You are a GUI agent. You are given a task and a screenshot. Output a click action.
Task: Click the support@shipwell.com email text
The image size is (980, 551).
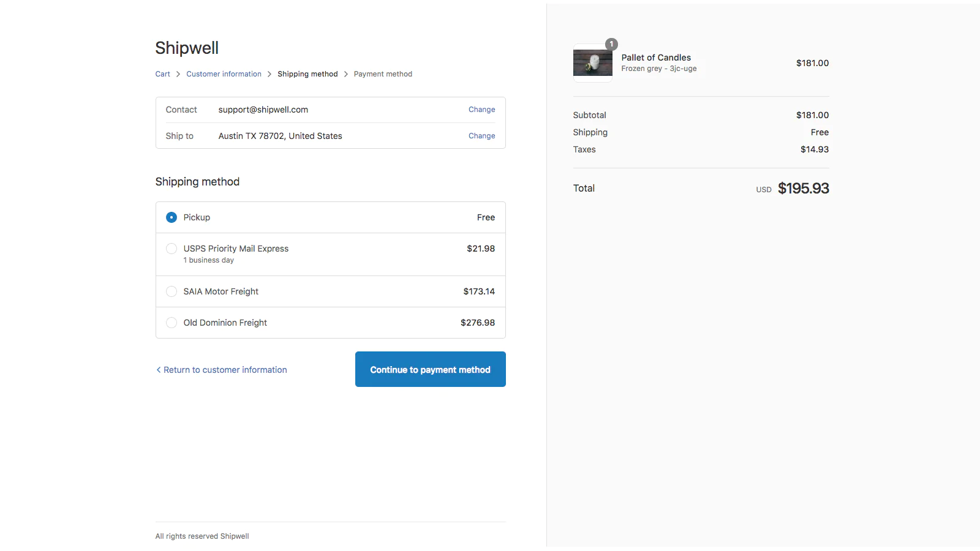tap(263, 110)
